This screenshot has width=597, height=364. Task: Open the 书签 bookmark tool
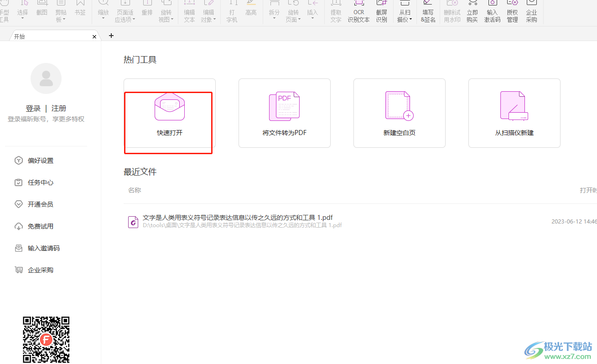(80, 9)
